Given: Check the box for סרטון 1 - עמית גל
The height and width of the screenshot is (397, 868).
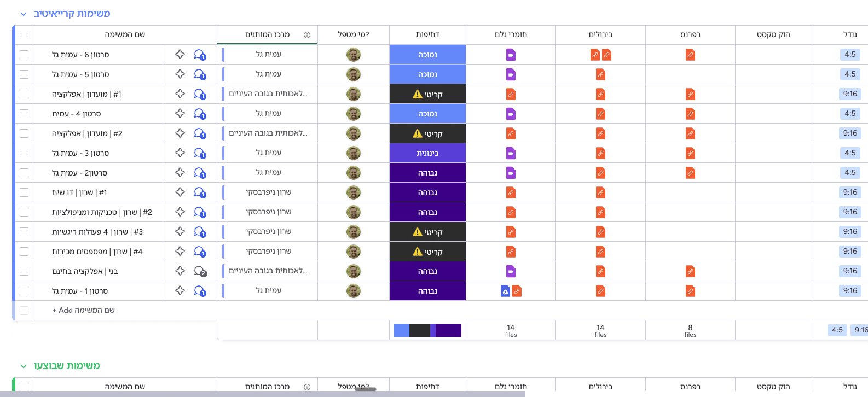Looking at the screenshot, I should tap(24, 291).
